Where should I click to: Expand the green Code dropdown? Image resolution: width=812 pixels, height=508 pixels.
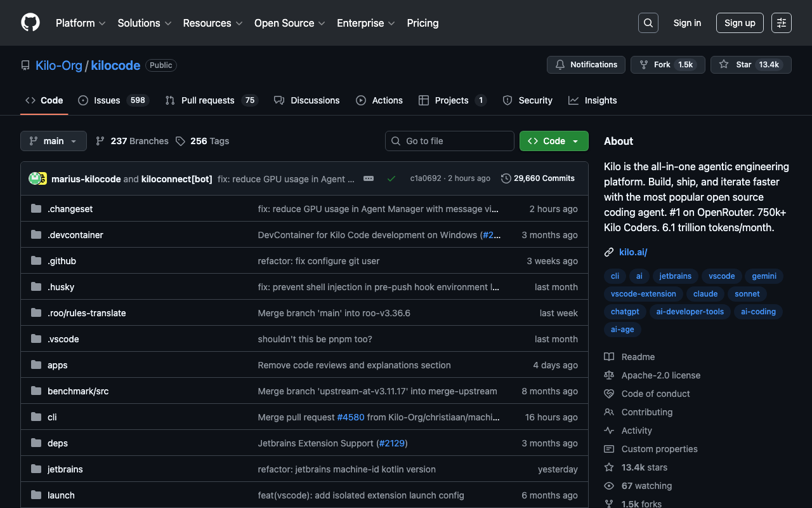click(553, 141)
